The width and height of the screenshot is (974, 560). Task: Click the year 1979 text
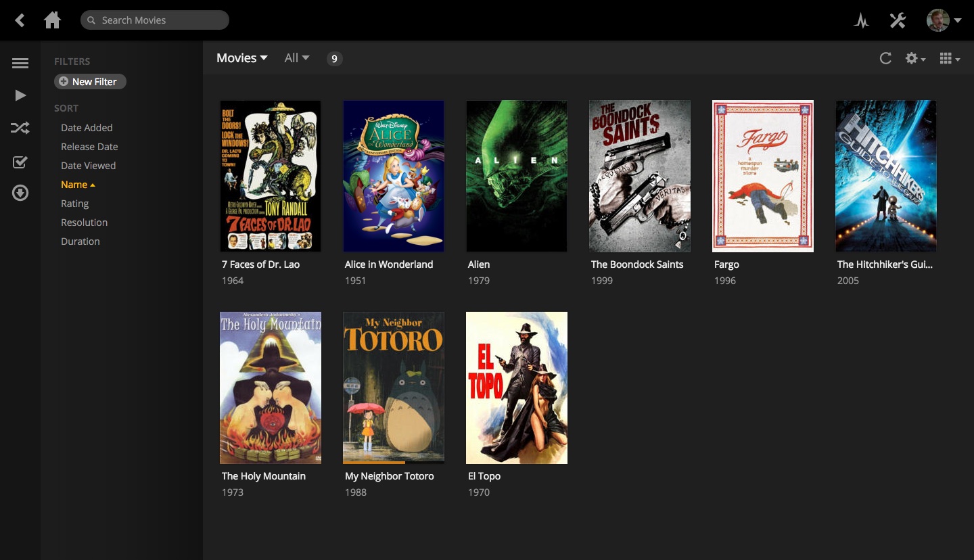tap(479, 281)
